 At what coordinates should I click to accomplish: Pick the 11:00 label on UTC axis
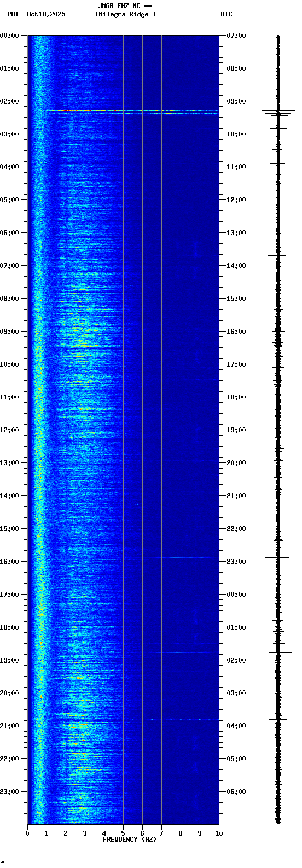(236, 167)
